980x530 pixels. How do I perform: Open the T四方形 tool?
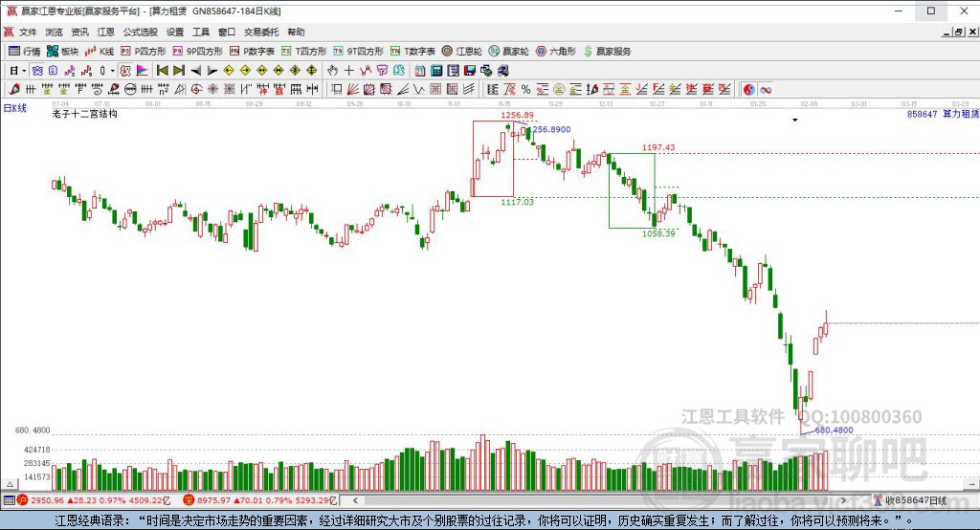click(303, 52)
